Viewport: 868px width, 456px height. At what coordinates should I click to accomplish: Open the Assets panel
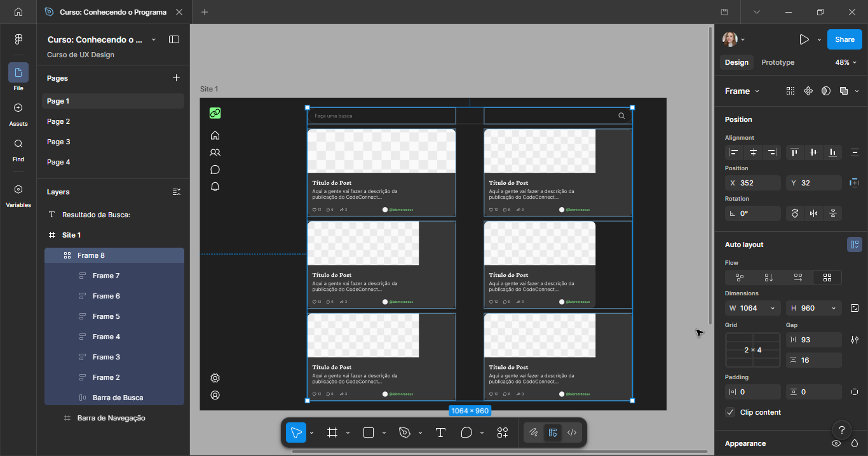click(18, 113)
